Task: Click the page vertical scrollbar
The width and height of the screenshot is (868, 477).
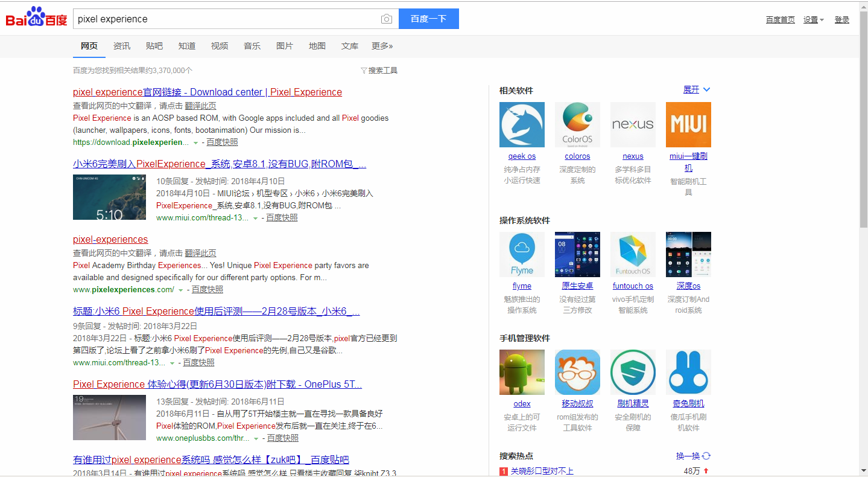Action: [864, 121]
